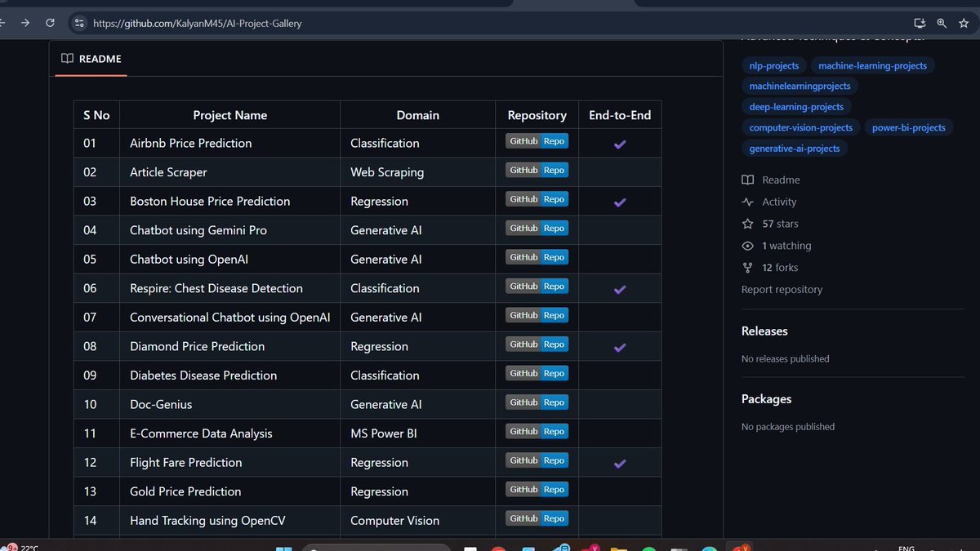Open GitHub Repo badge for Flight Fare Prediction
Image resolution: width=980 pixels, height=551 pixels.
[x=537, y=460]
